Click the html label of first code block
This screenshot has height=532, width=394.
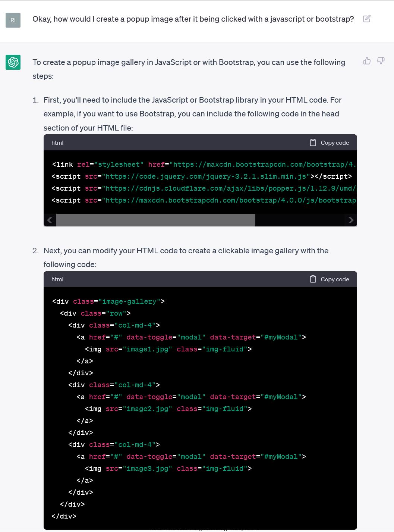(57, 143)
